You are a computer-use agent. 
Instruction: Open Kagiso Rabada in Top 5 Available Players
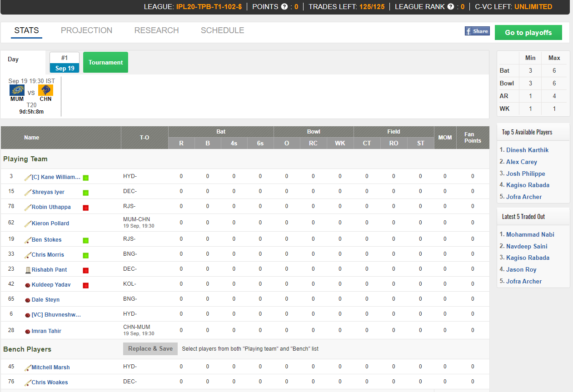point(528,185)
